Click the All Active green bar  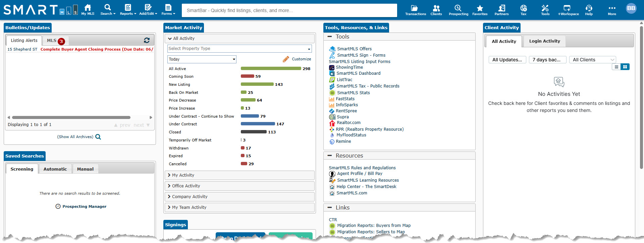click(271, 69)
